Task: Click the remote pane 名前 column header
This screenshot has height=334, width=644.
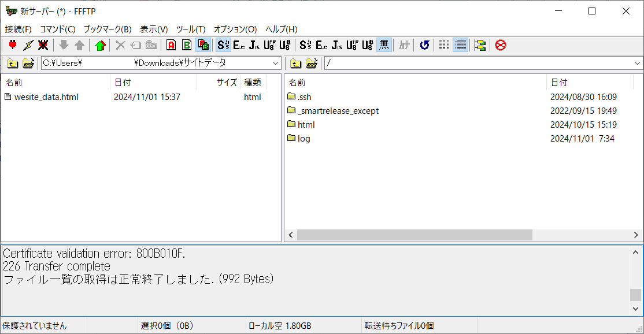Action: click(415, 83)
